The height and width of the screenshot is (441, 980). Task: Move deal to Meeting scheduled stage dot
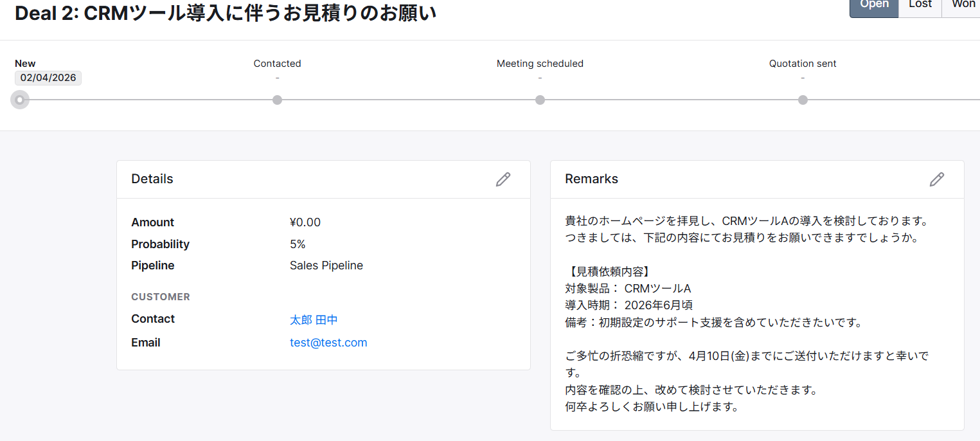point(540,100)
